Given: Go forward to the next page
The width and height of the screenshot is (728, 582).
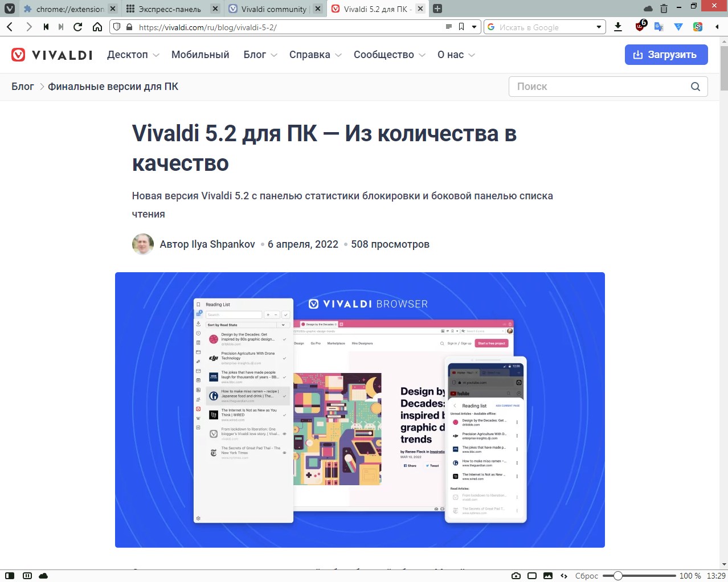Looking at the screenshot, I should [x=28, y=27].
